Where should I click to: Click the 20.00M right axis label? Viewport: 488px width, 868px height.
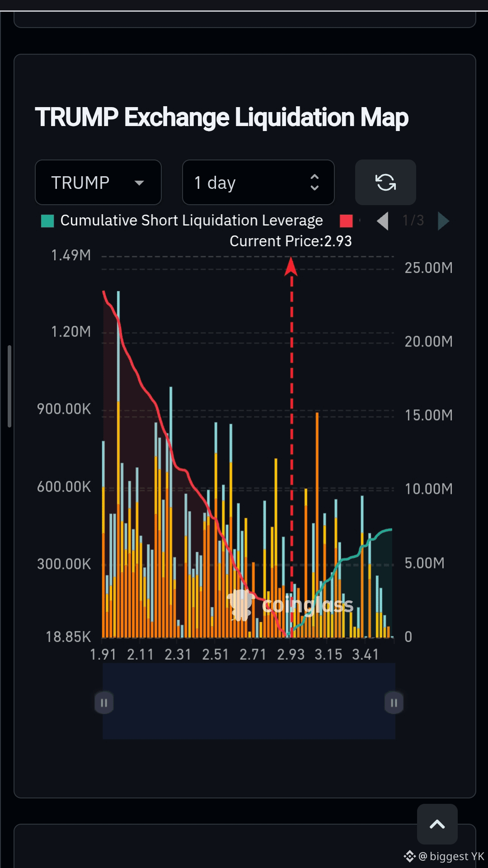coord(429,342)
